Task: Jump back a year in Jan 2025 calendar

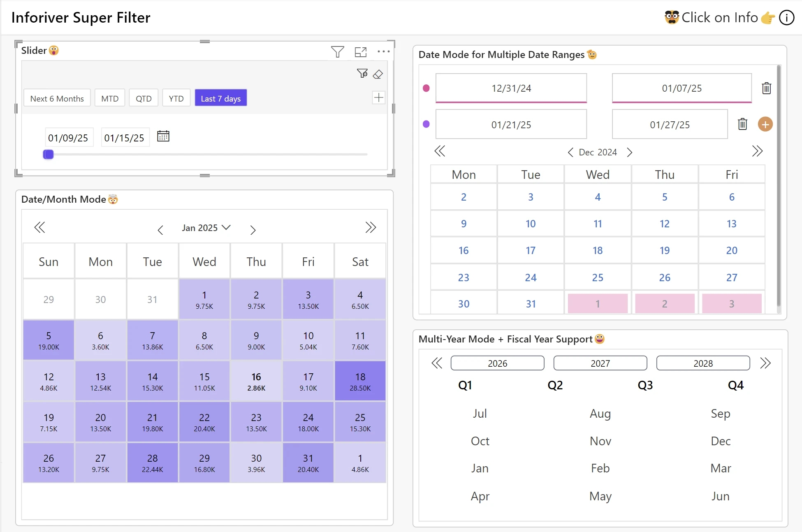Action: coord(39,227)
